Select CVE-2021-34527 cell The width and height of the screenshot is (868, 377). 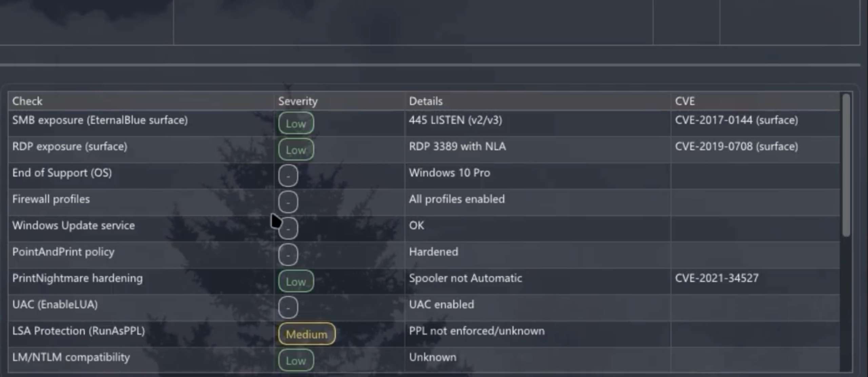coord(716,278)
